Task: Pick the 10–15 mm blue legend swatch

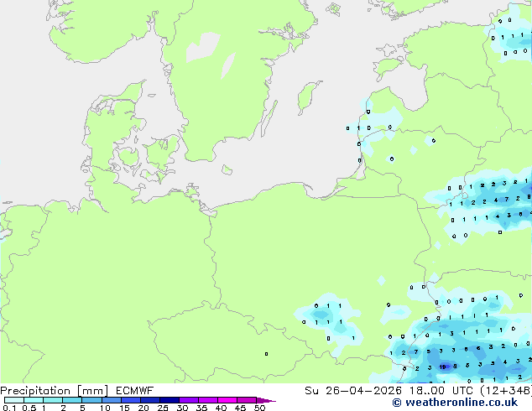Action: coord(112,400)
